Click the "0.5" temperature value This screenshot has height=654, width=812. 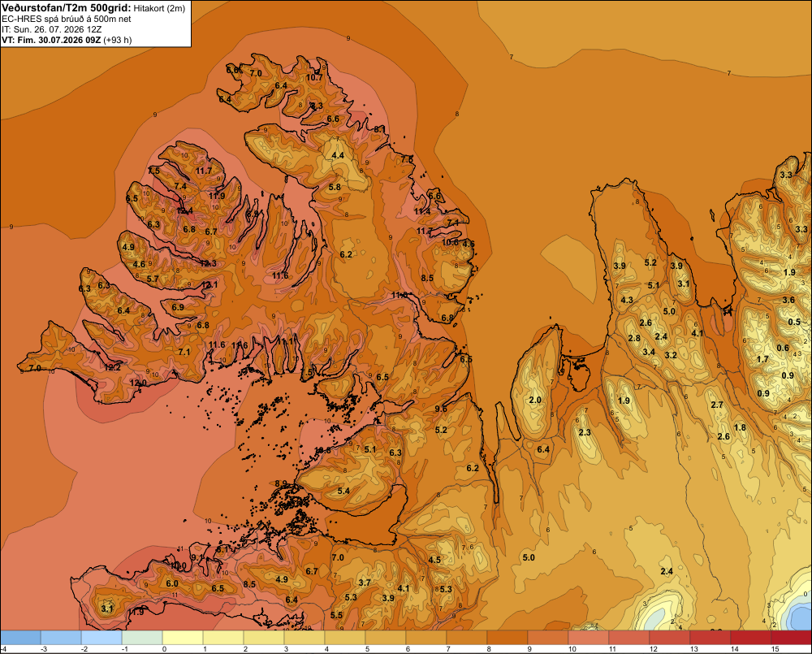click(x=794, y=322)
